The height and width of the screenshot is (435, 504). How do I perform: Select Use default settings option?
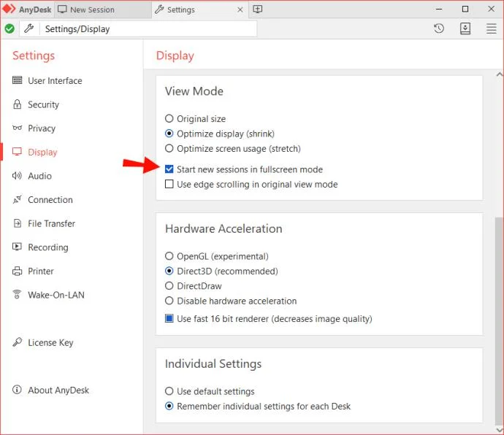click(x=169, y=391)
